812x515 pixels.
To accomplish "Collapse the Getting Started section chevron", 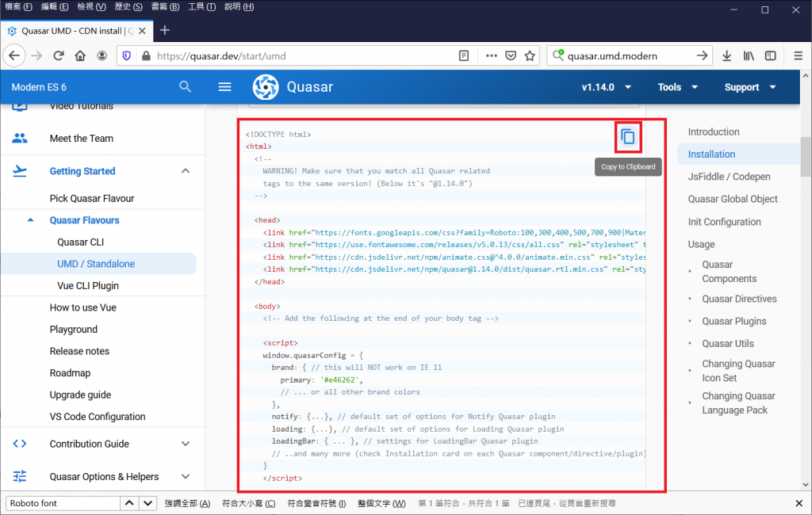I will tap(186, 171).
